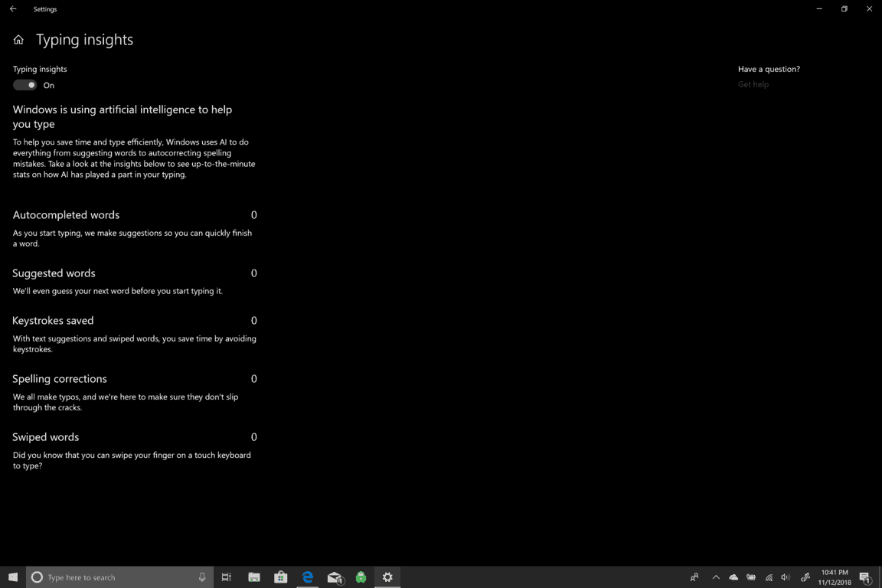Screen dimensions: 882x588
Task: Open the volume control speaker icon
Action: [786, 577]
